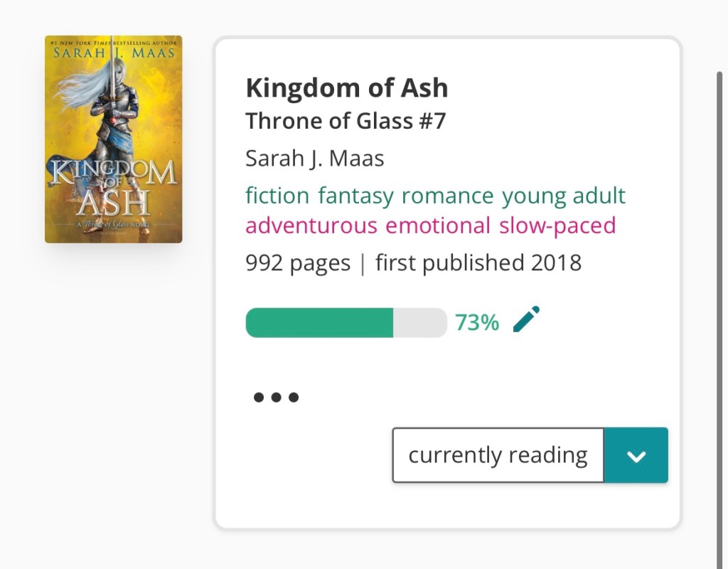728x569 pixels.
Task: Expand the reading status dropdown arrow
Action: click(x=636, y=455)
